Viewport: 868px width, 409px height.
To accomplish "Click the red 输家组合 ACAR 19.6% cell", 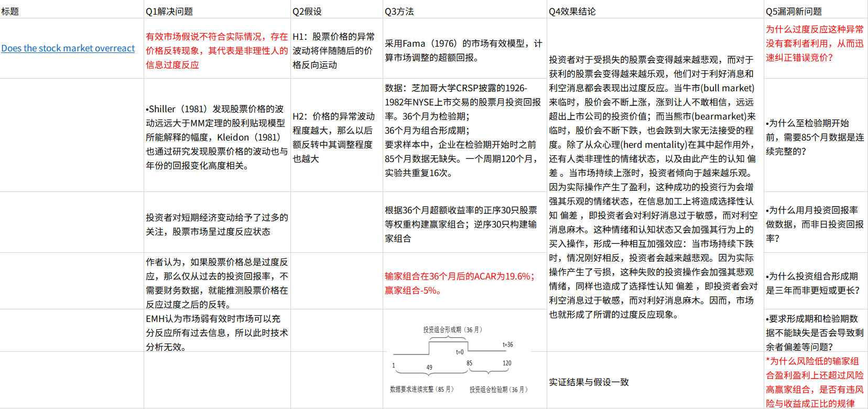I will point(459,283).
